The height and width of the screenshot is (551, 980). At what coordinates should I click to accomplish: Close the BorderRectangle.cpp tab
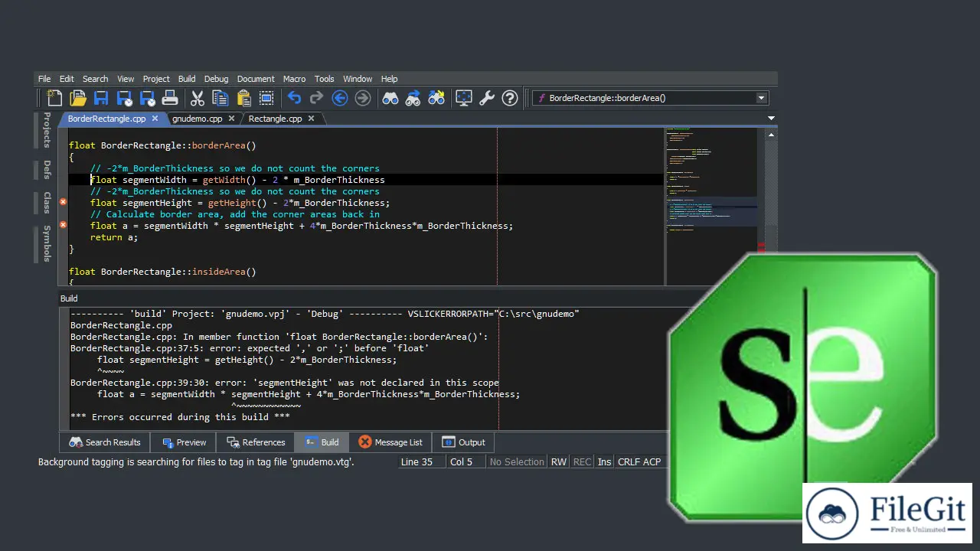[x=155, y=119]
